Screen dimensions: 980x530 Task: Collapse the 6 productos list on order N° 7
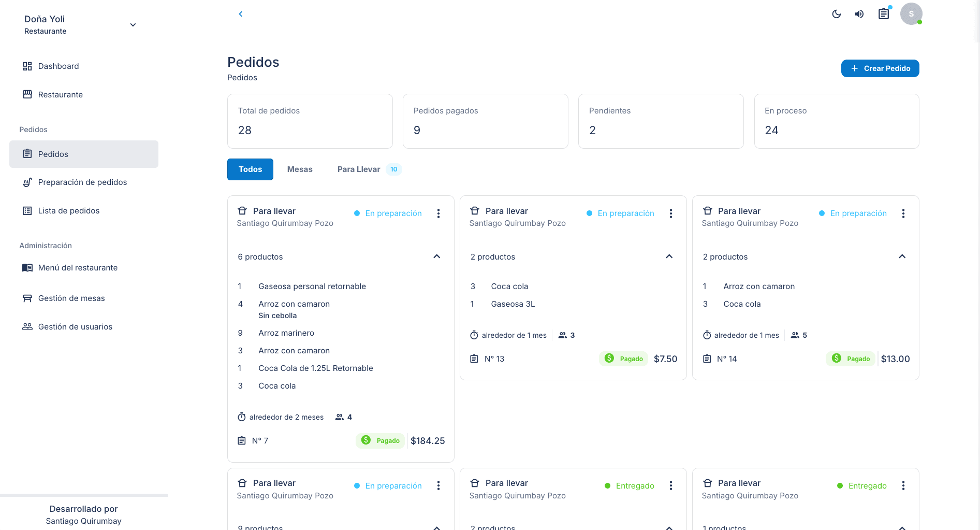click(436, 256)
